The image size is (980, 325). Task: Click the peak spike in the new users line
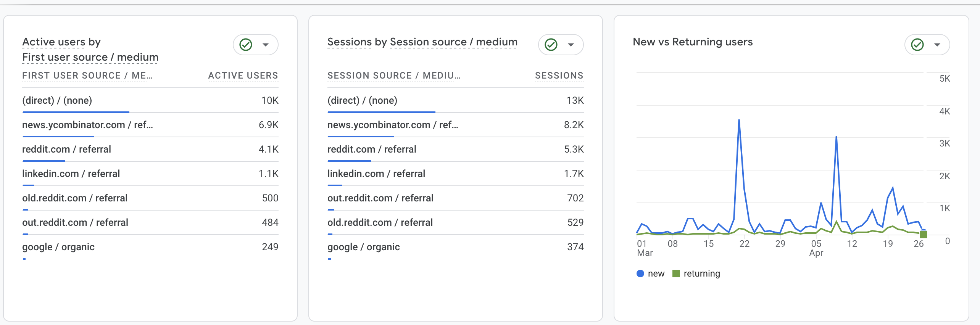tap(739, 120)
